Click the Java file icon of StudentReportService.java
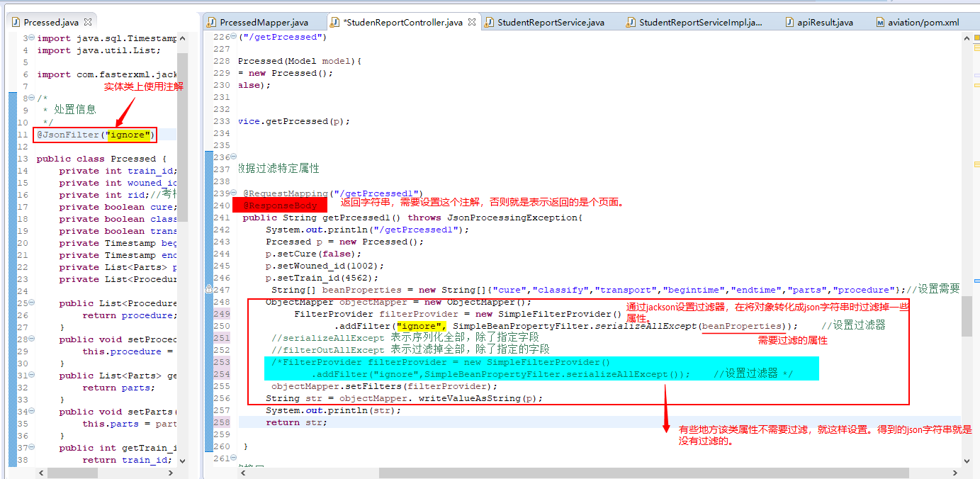The height and width of the screenshot is (479, 980). tap(490, 23)
